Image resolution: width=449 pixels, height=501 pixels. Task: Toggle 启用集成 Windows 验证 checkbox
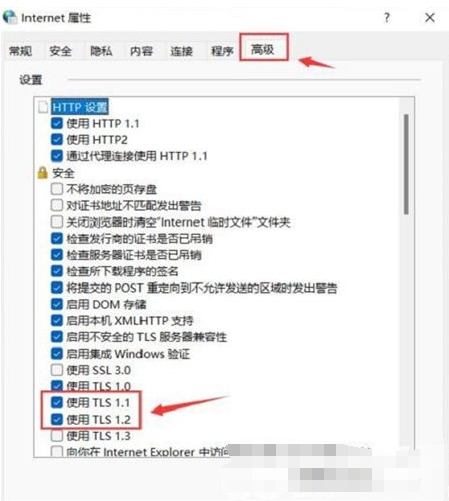57,353
